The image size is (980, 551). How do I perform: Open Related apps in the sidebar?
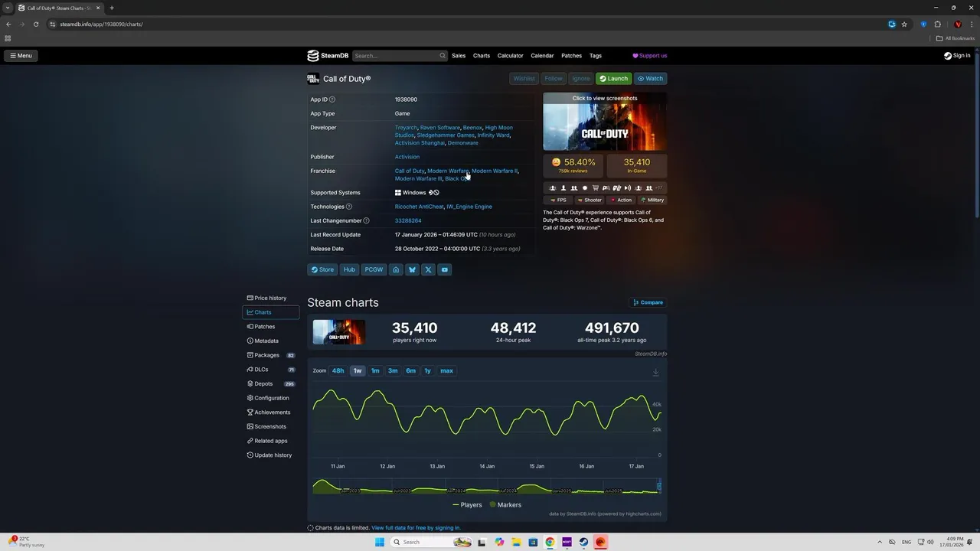coord(271,441)
